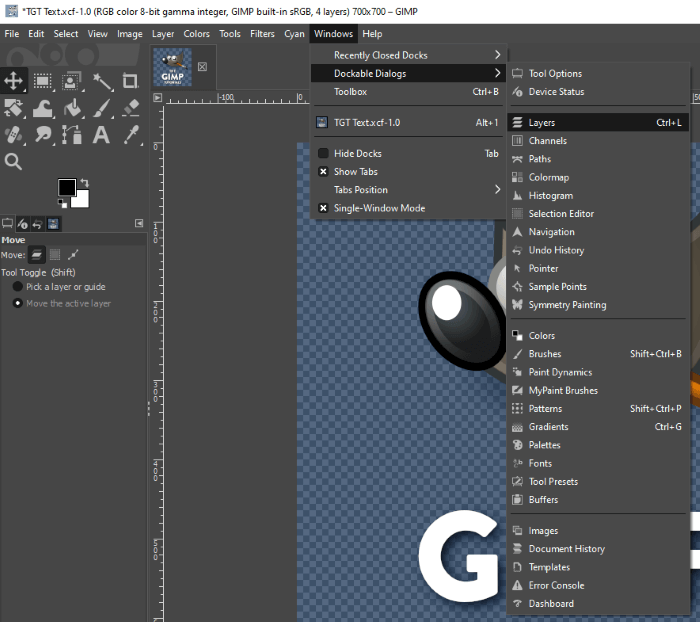700x622 pixels.
Task: Click the foreground black color swatch
Action: coord(66,187)
